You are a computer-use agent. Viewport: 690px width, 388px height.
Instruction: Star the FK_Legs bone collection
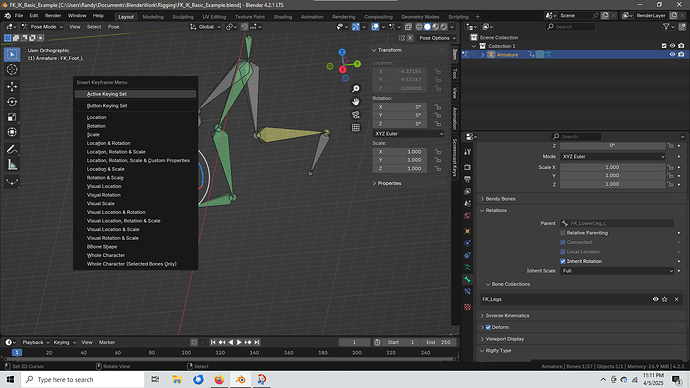(664, 299)
